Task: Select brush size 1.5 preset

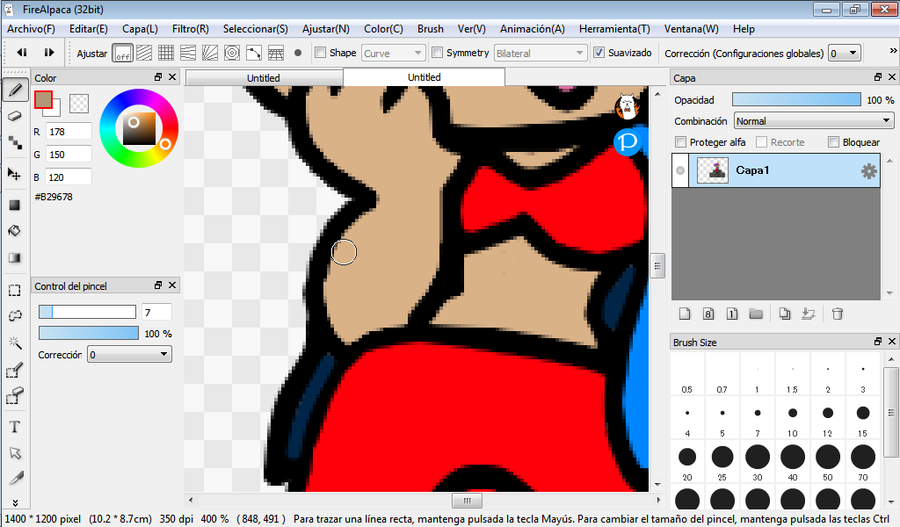Action: [792, 375]
